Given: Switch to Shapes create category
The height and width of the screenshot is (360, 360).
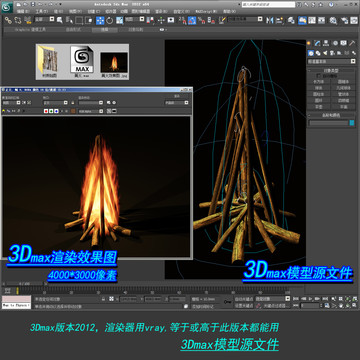Looking at the screenshot, I should (x=318, y=53).
